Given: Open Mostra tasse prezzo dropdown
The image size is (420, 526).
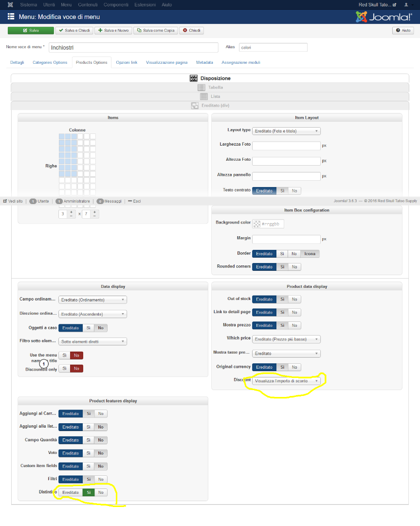Looking at the screenshot, I should pos(286,354).
